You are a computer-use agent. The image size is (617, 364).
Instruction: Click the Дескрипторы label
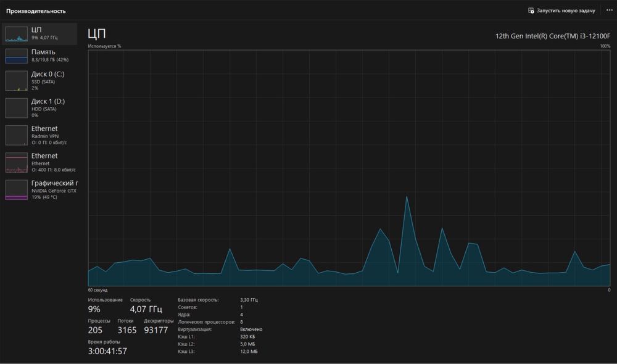coord(159,321)
